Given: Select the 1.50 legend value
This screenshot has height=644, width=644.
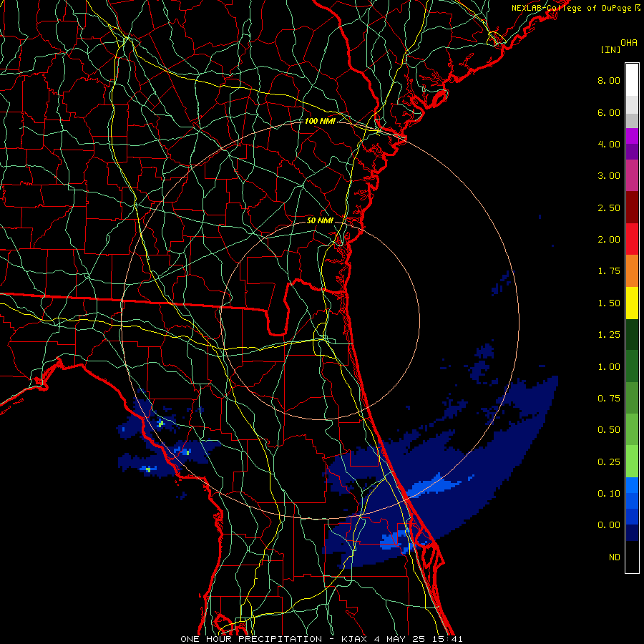Looking at the screenshot, I should 609,303.
